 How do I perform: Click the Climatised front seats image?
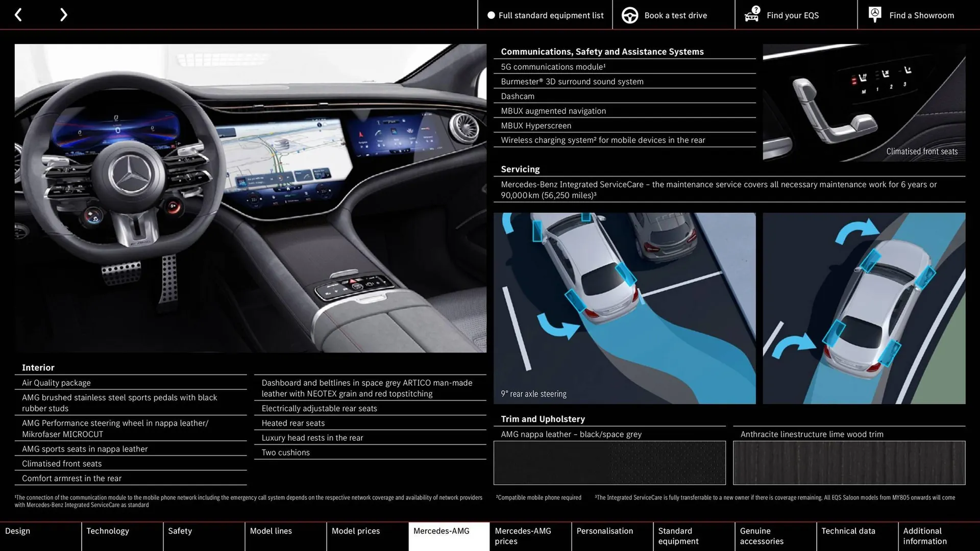(x=864, y=102)
